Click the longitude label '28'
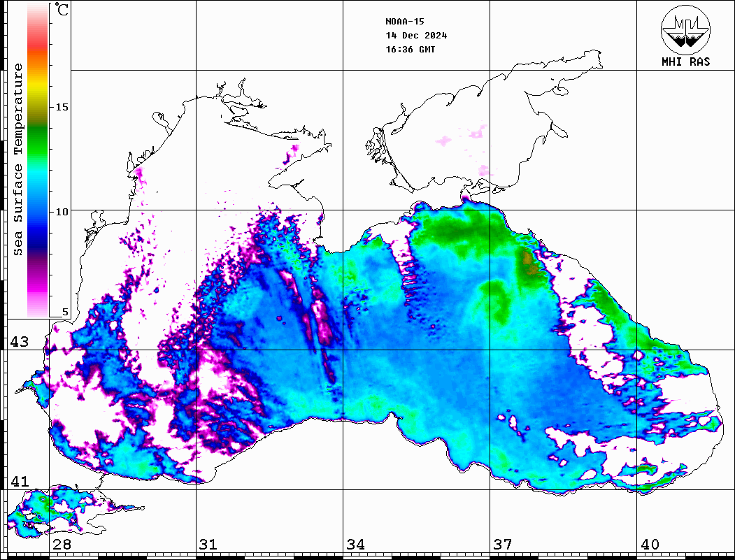This screenshot has height=560, width=735. tap(62, 545)
